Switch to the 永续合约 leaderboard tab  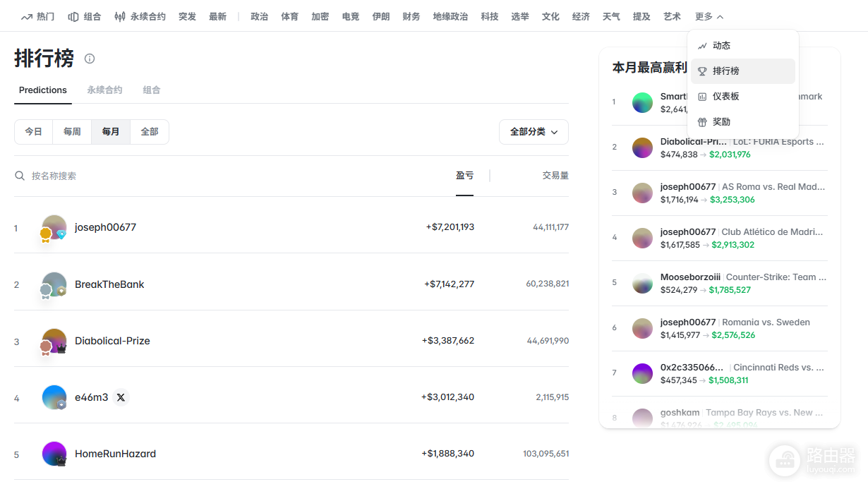point(104,90)
